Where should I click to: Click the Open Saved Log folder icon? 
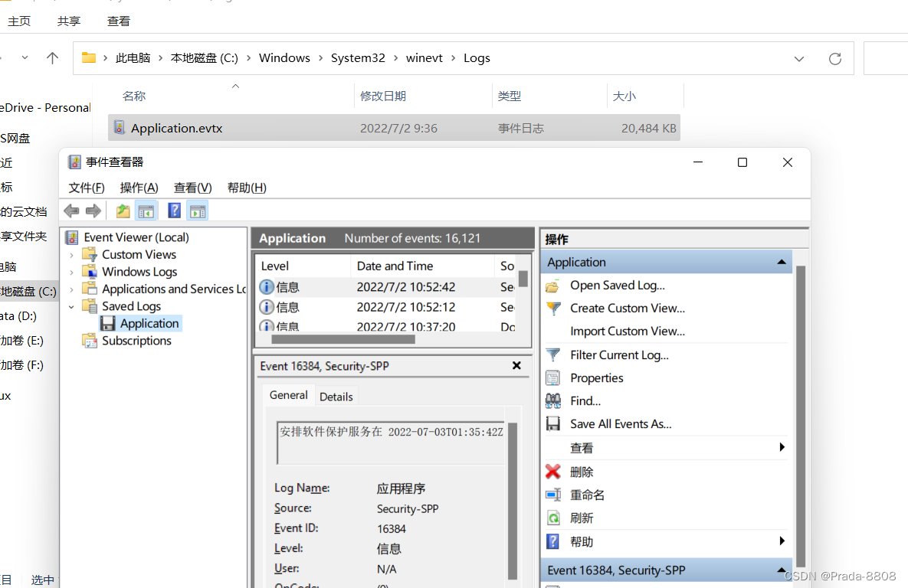tap(552, 286)
